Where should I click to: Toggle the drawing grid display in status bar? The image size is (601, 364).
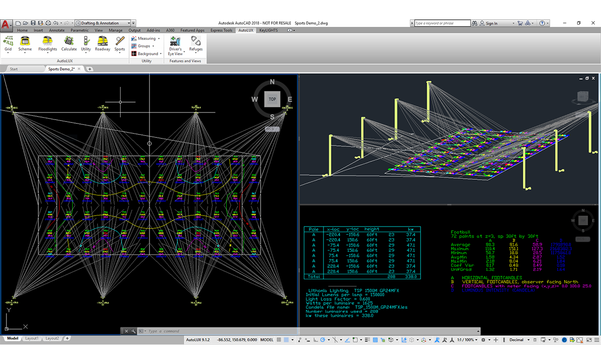pyautogui.click(x=280, y=340)
